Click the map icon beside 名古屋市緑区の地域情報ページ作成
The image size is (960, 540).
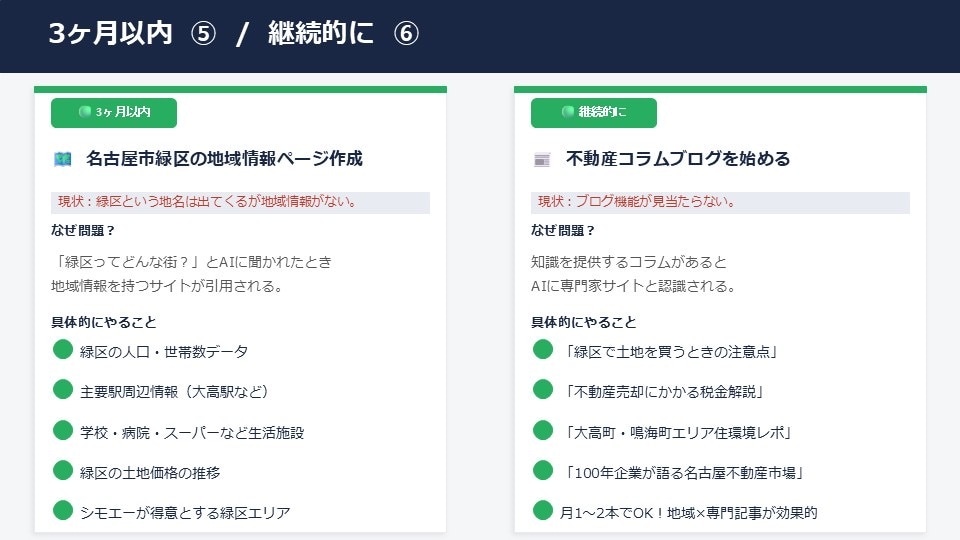[x=62, y=159]
